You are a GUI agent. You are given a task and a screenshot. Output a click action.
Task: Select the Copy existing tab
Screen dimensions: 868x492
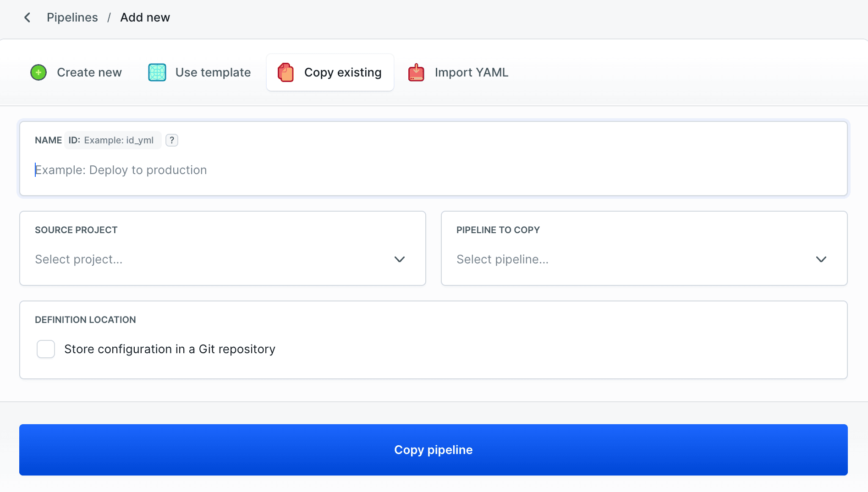pos(342,72)
